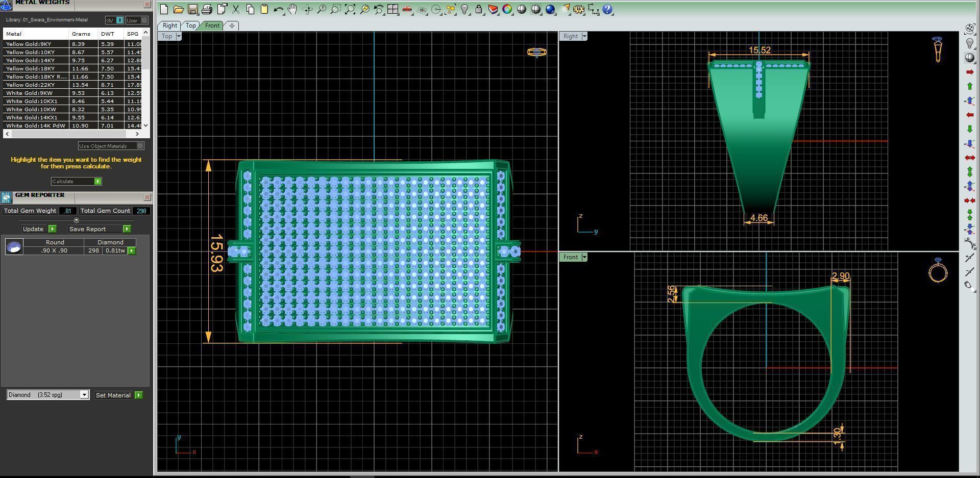Select the Pan hand tool
Viewport: 980px width, 478px height.
(292, 9)
